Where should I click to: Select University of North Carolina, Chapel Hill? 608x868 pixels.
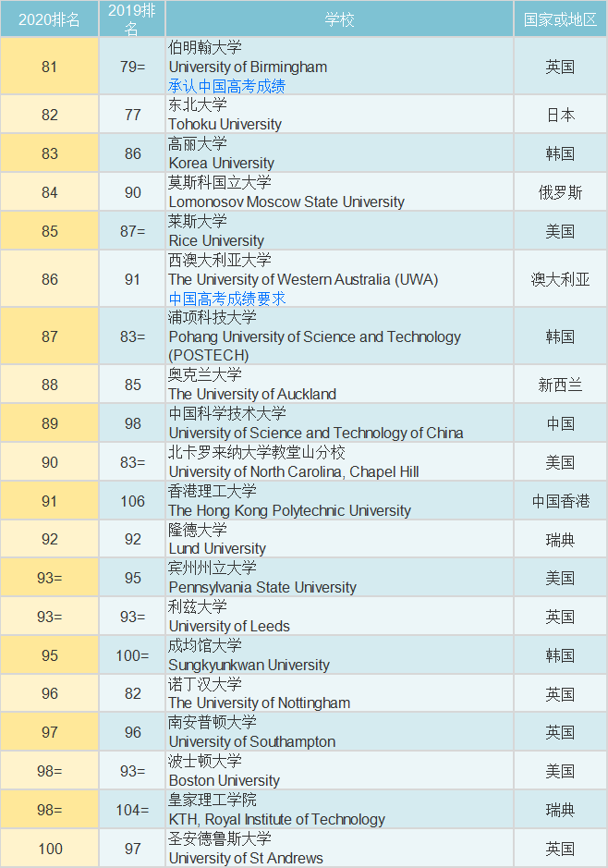[294, 471]
